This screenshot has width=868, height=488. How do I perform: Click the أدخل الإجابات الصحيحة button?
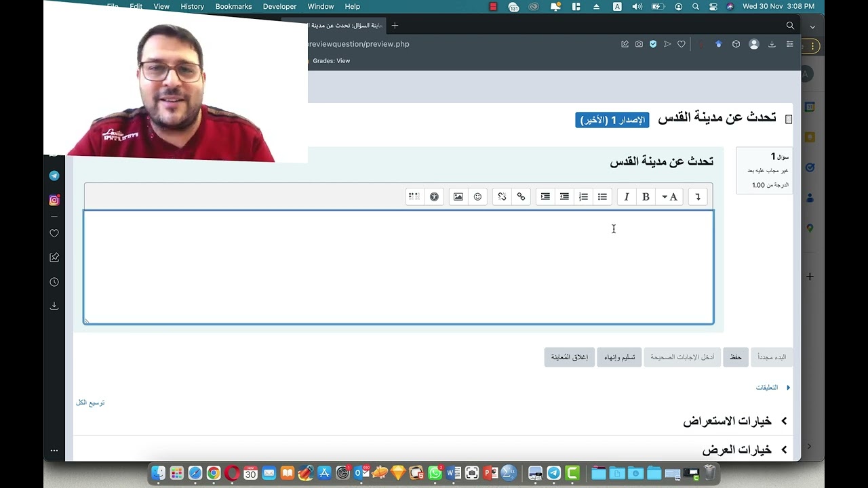click(x=682, y=357)
